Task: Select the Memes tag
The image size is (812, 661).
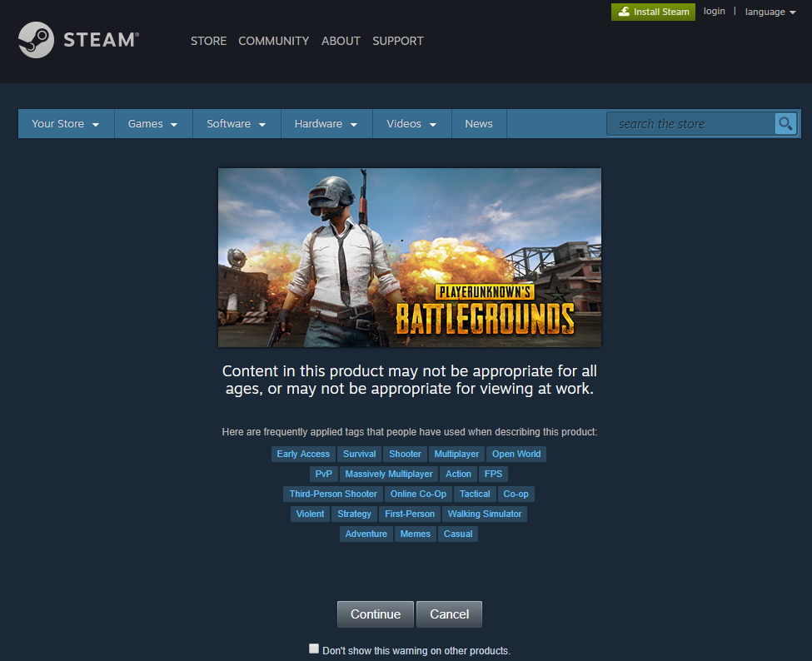Action: (416, 534)
